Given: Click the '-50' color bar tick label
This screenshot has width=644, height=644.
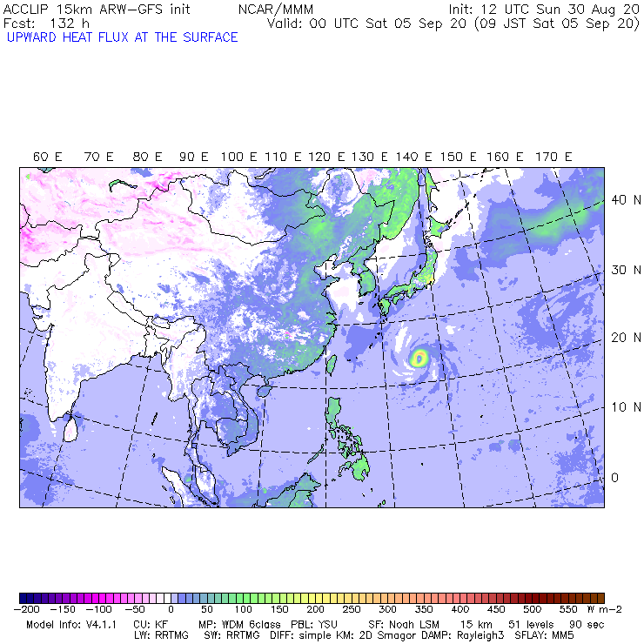Looking at the screenshot, I should pyautogui.click(x=135, y=609).
